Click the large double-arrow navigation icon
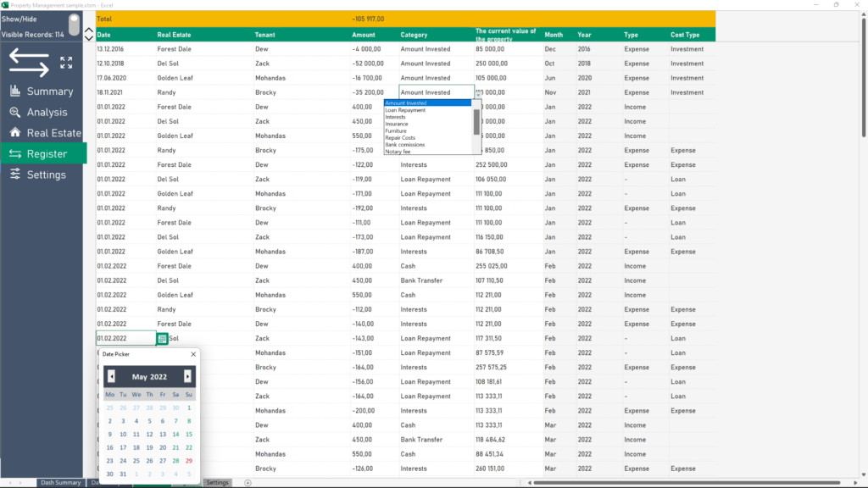 28,63
